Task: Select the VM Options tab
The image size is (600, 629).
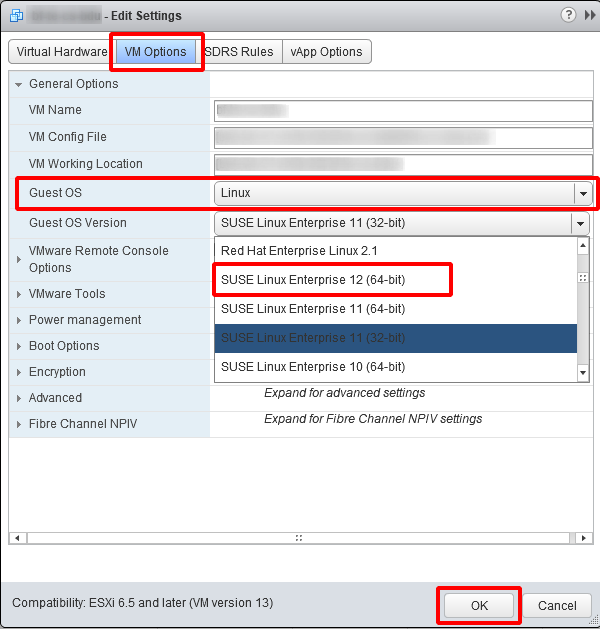Action: point(156,52)
